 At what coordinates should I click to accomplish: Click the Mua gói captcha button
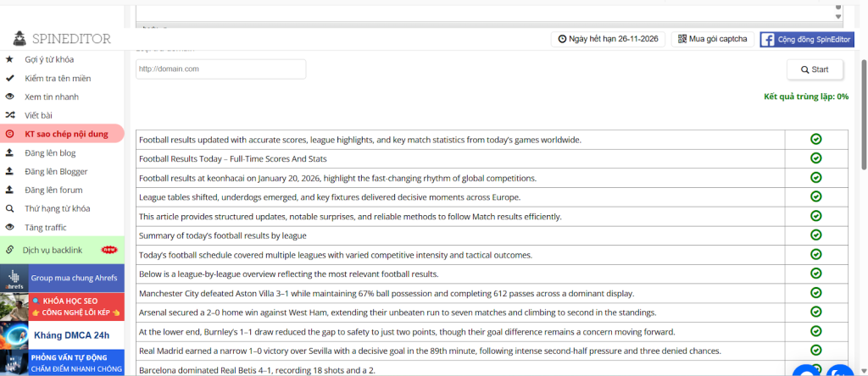click(712, 39)
